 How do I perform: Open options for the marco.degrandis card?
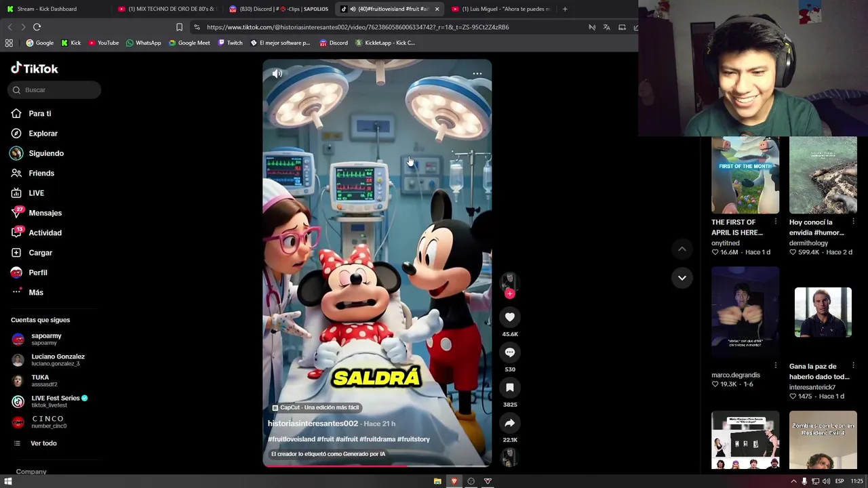tap(776, 366)
